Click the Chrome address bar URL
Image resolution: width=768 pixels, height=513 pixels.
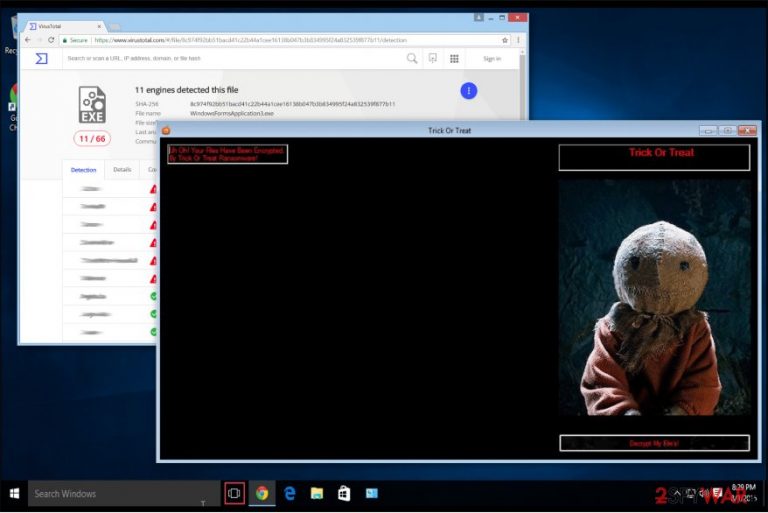click(x=251, y=40)
